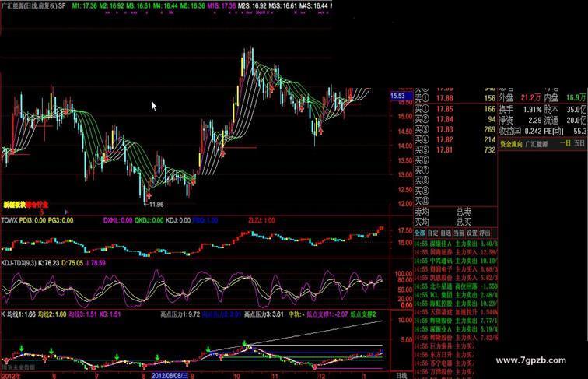Open the 北斗星通 高位回落 alert row
This screenshot has height=379, width=588.
[456, 286]
